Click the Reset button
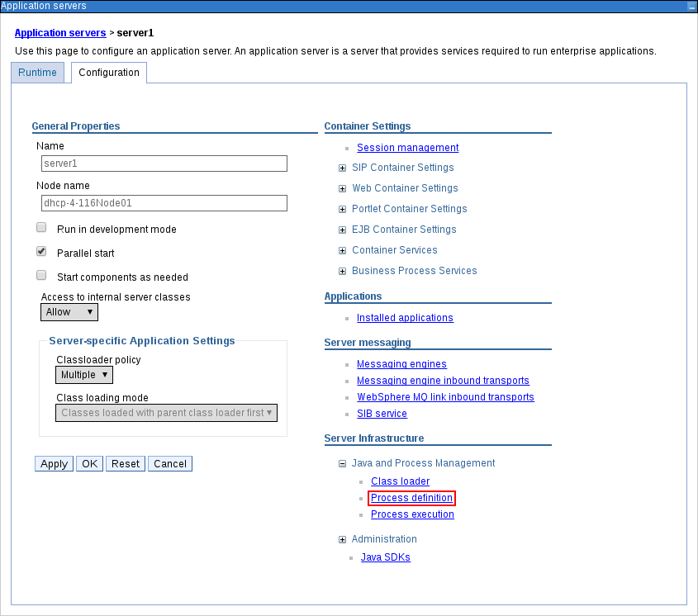This screenshot has width=698, height=616. pyautogui.click(x=126, y=464)
